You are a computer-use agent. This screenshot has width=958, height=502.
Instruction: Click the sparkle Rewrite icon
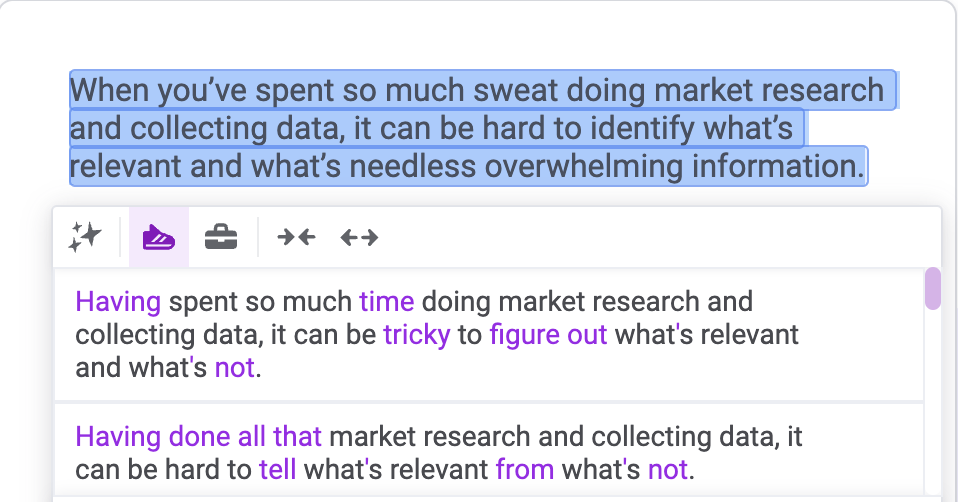(85, 237)
